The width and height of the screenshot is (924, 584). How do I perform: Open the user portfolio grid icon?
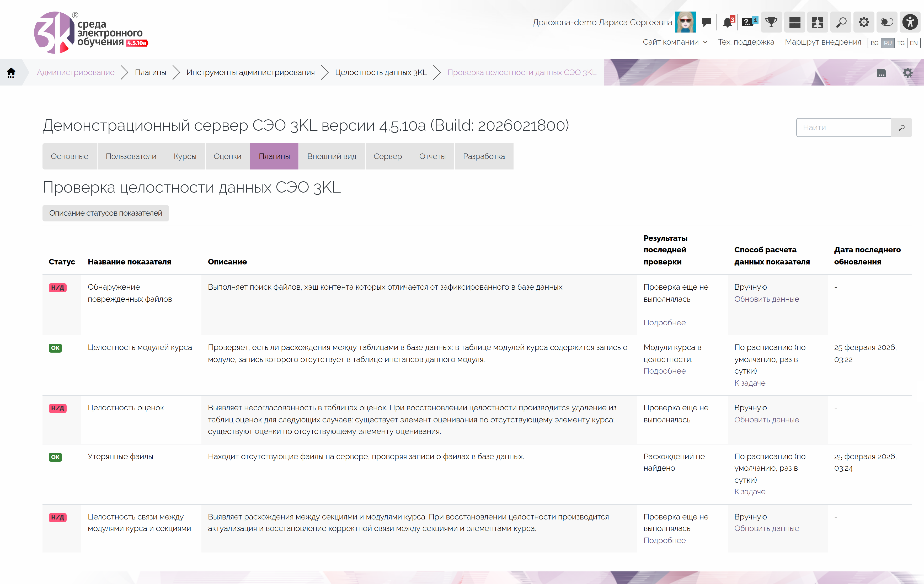point(817,22)
